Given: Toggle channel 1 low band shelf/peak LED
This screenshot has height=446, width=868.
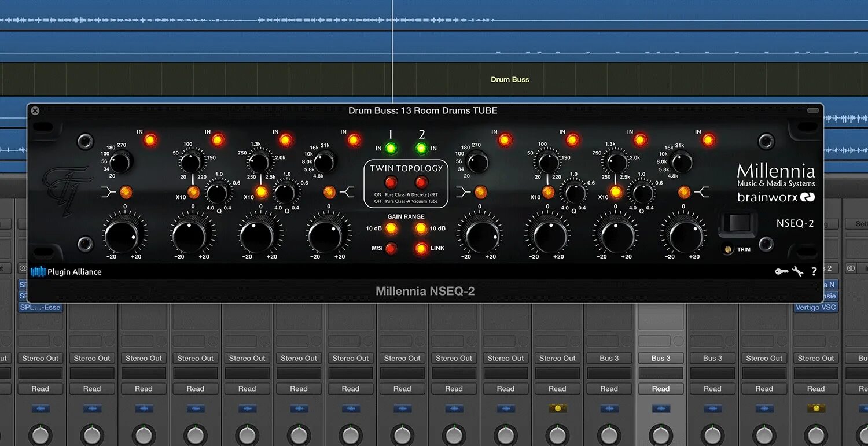Looking at the screenshot, I should tap(126, 192).
